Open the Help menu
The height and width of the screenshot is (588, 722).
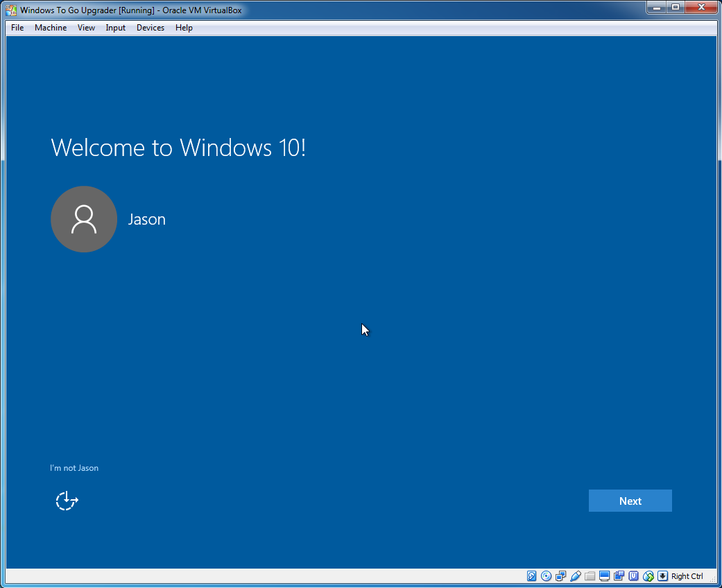184,28
